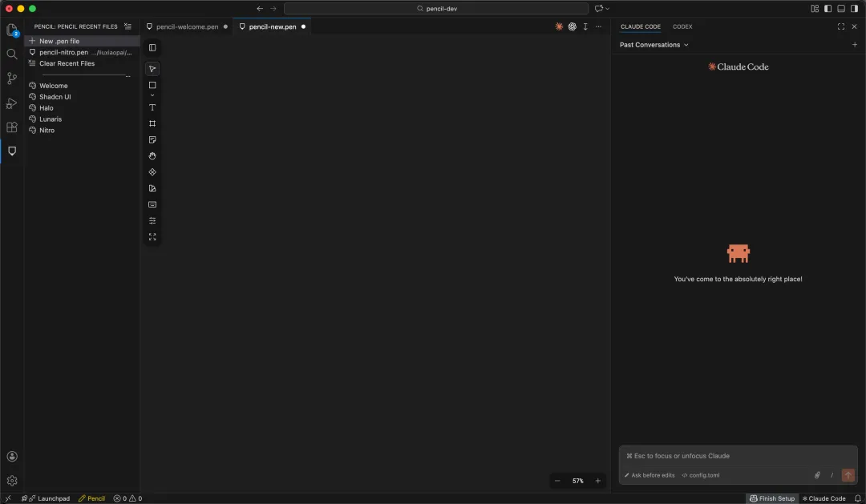Select the Rectangle shape tool
The width and height of the screenshot is (866, 504).
coord(152,85)
